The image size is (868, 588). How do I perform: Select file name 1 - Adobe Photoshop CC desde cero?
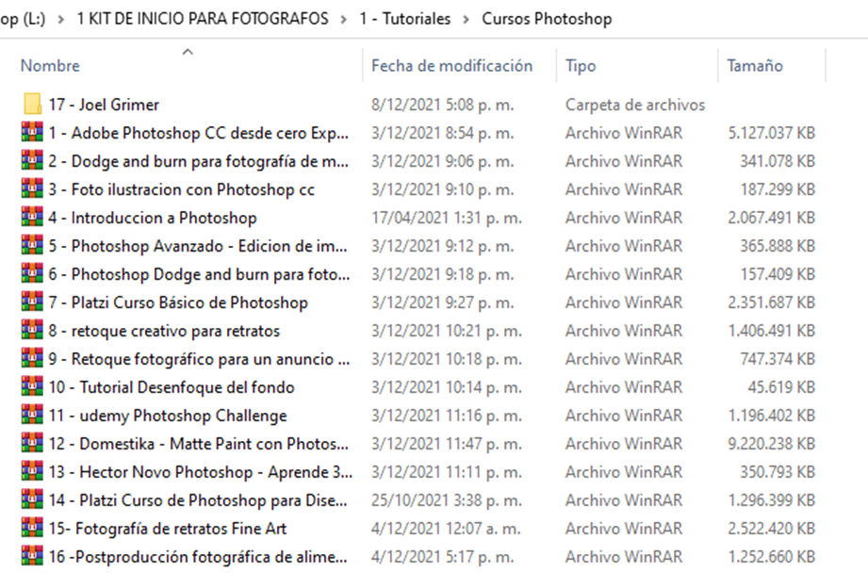199,133
